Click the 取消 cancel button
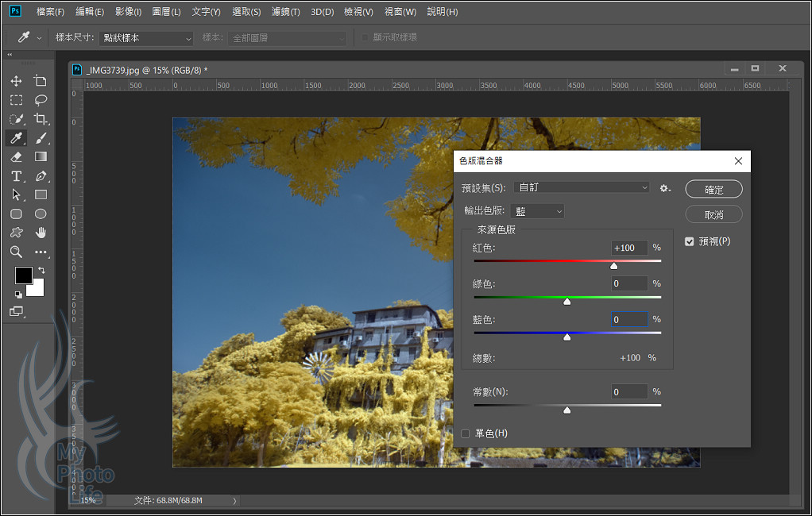The width and height of the screenshot is (812, 516). click(713, 214)
